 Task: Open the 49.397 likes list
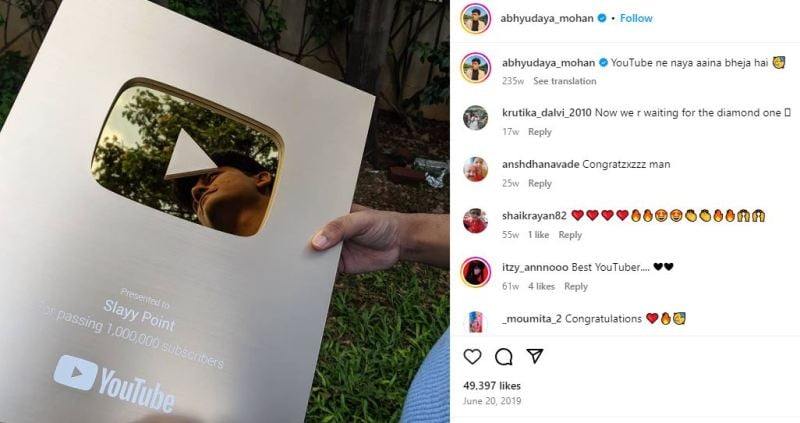(x=492, y=386)
